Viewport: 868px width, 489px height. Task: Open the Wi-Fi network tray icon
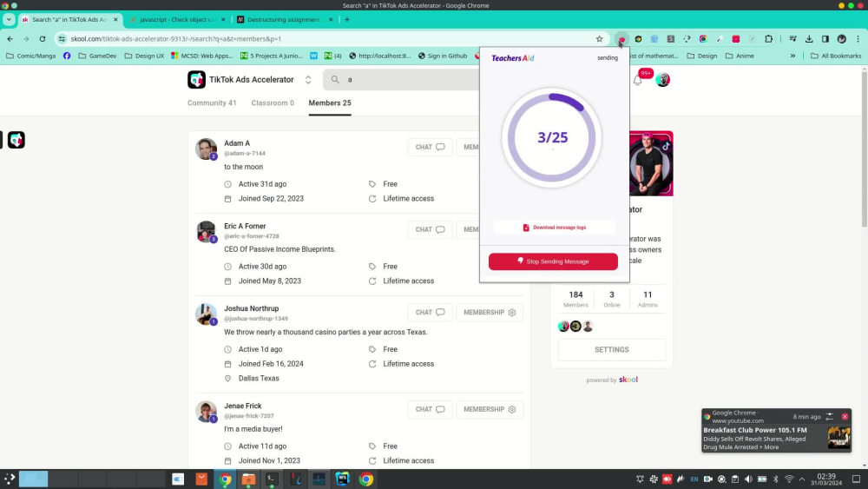(789, 479)
